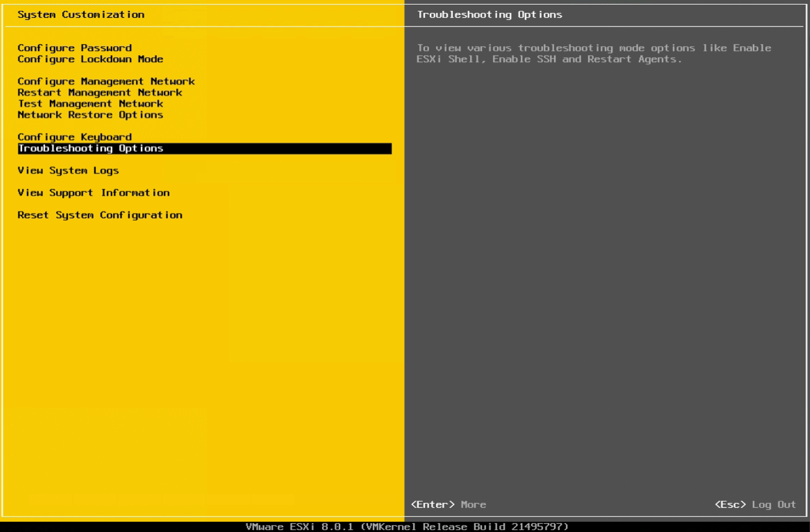Open Network Restore Options
The width and height of the screenshot is (810, 532).
coord(90,115)
